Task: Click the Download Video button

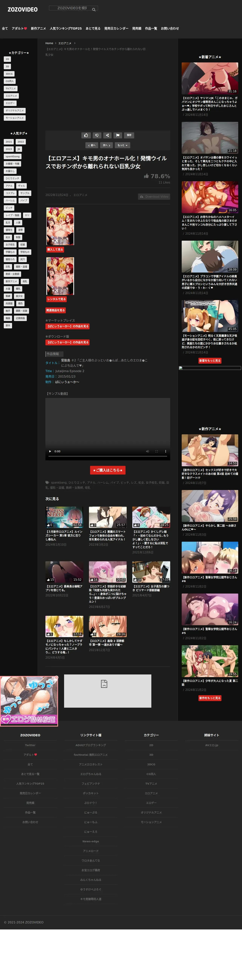Action: point(154,197)
